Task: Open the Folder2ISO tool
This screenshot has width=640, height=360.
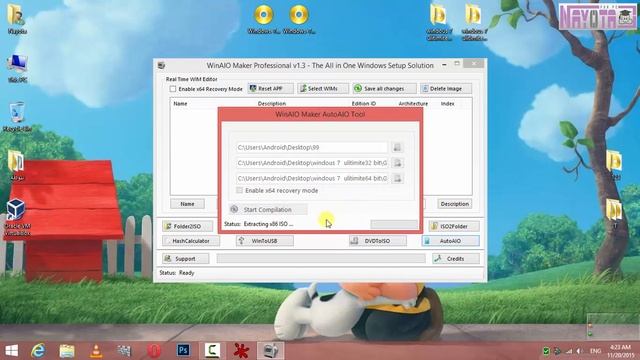Action: (x=188, y=226)
